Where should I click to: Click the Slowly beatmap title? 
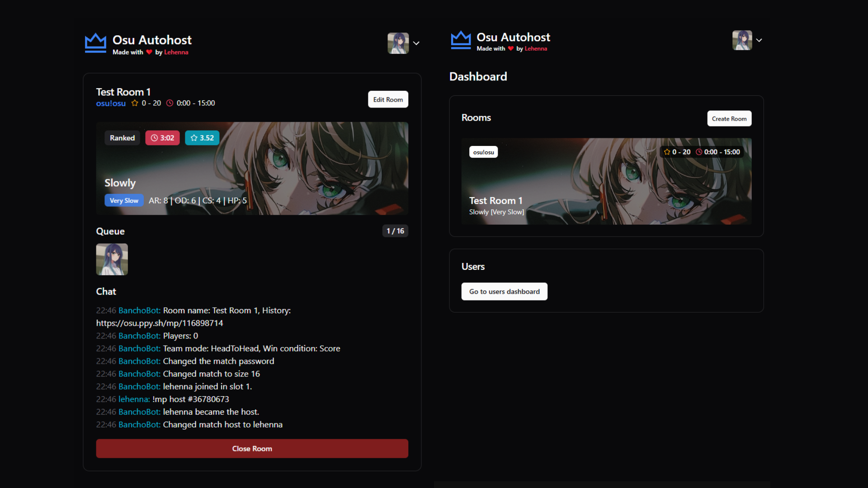tap(120, 183)
